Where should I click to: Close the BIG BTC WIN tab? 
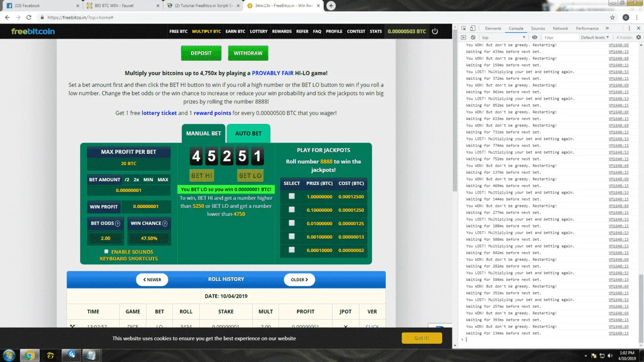pos(158,5)
